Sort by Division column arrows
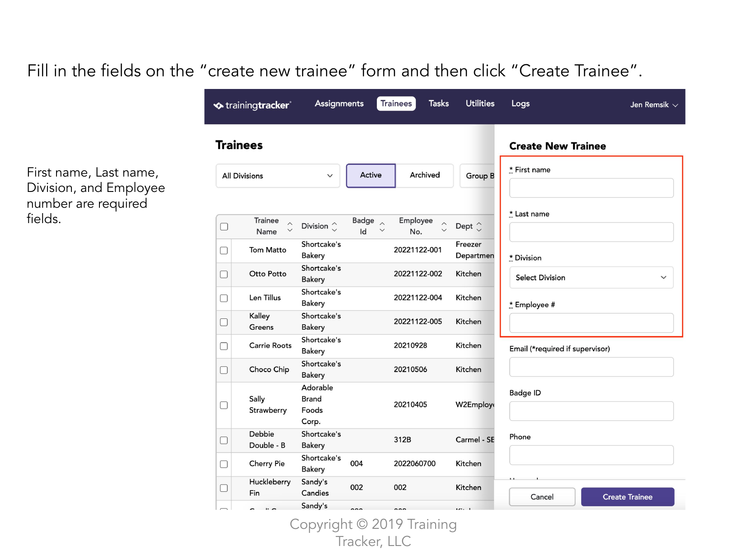 [x=334, y=226]
